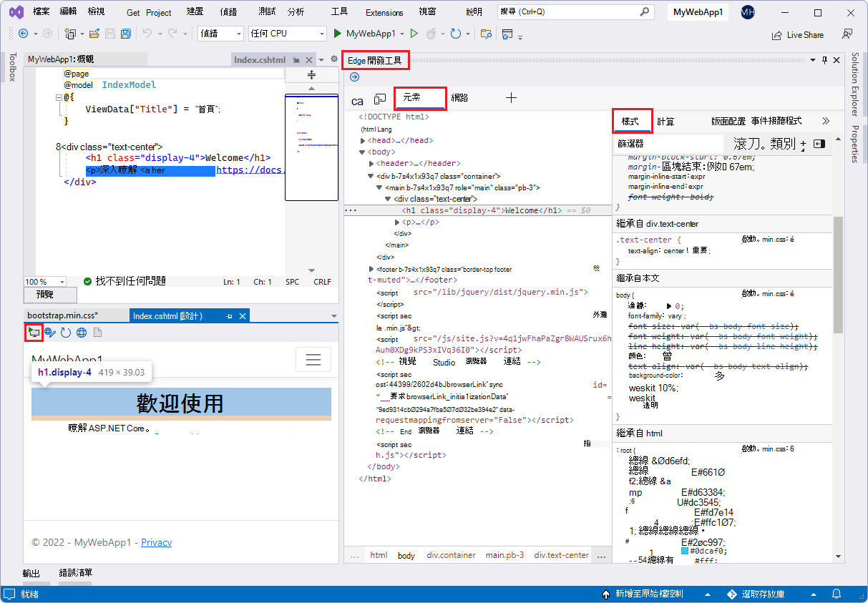The image size is (868, 603).
Task: Toggle word wrap split view icon above the code editor
Action: 311,74
